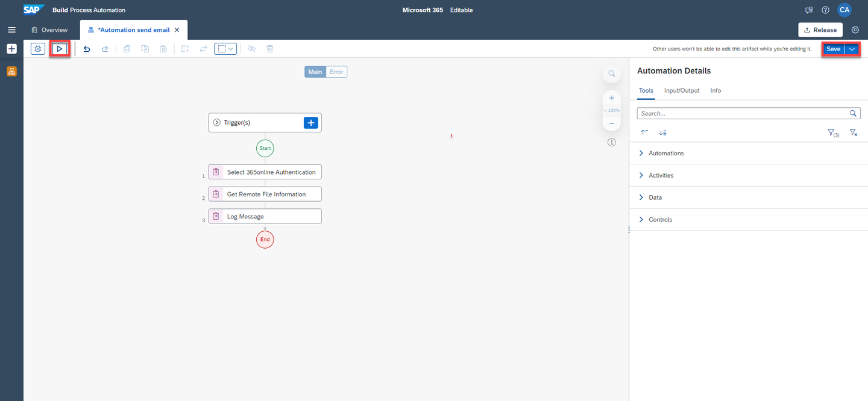This screenshot has height=401, width=868.
Task: Click the Paste clipboard toolbar icon
Action: [x=163, y=49]
